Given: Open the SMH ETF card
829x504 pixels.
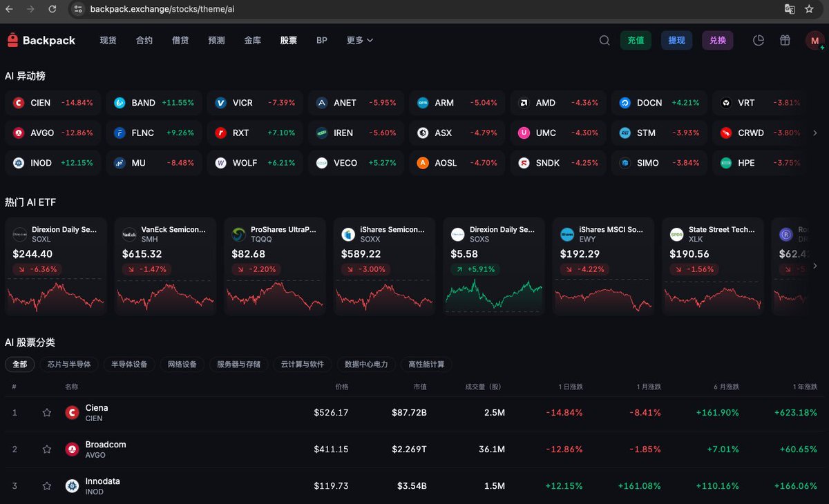Looking at the screenshot, I should [x=165, y=266].
